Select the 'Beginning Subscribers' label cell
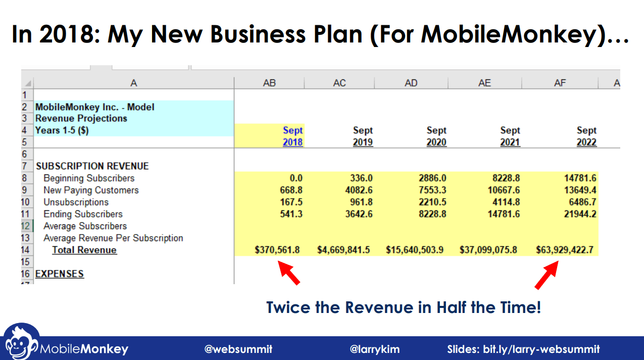The width and height of the screenshot is (644, 360). pyautogui.click(x=134, y=178)
